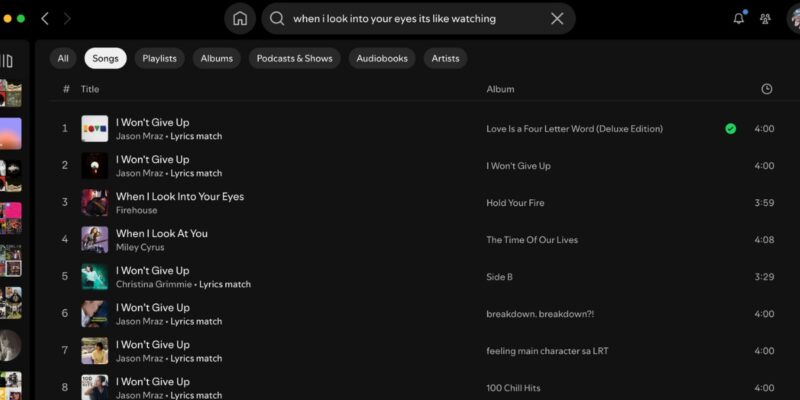Select When I Look Into Your Eyes title
Image resolution: width=800 pixels, height=400 pixels.
pyautogui.click(x=180, y=196)
